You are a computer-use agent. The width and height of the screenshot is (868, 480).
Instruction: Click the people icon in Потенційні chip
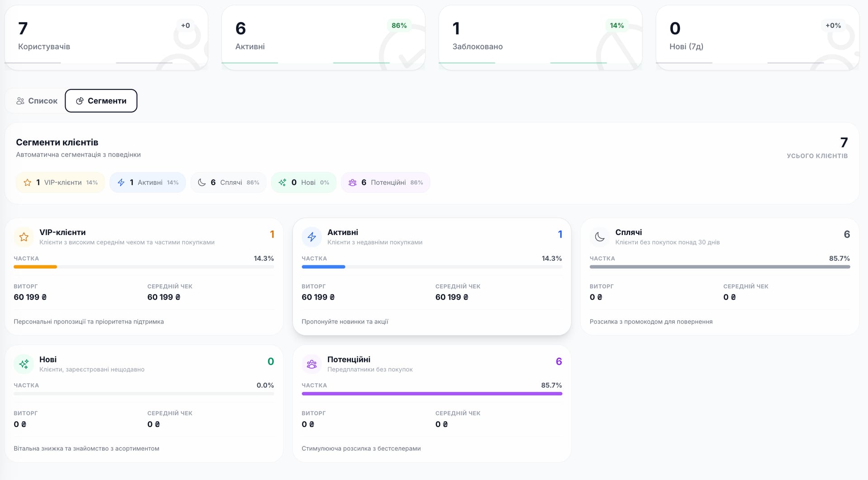coord(353,183)
